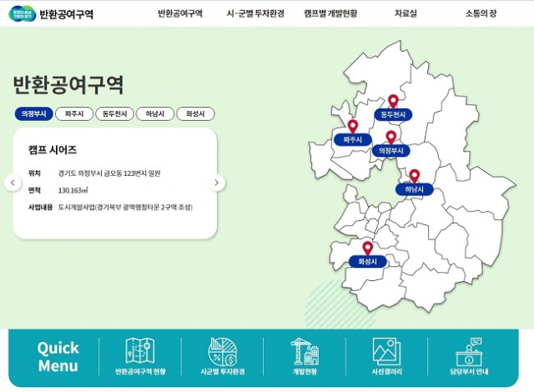Click the 의정부시 label on map
Viewport: 534px width, 392px height.
(391, 151)
